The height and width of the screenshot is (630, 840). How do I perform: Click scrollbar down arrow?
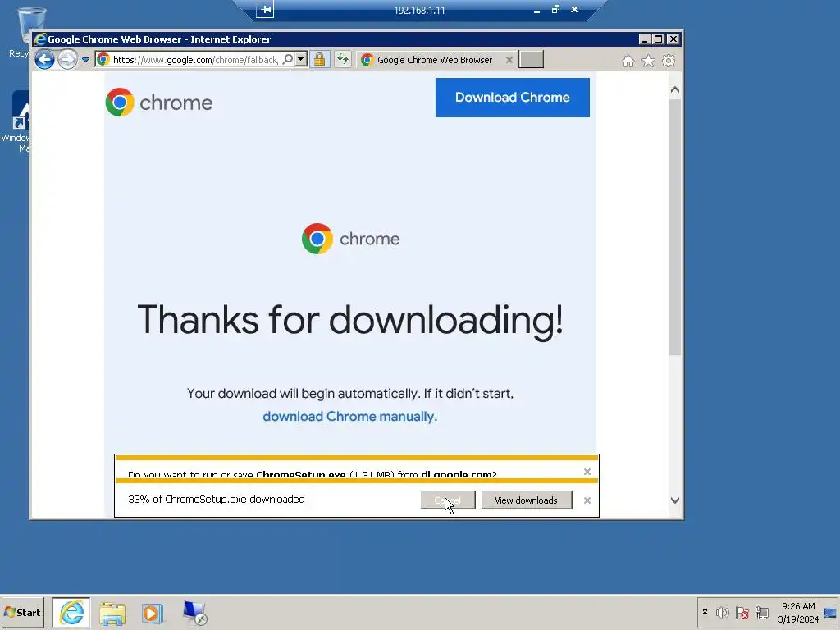coord(675,500)
